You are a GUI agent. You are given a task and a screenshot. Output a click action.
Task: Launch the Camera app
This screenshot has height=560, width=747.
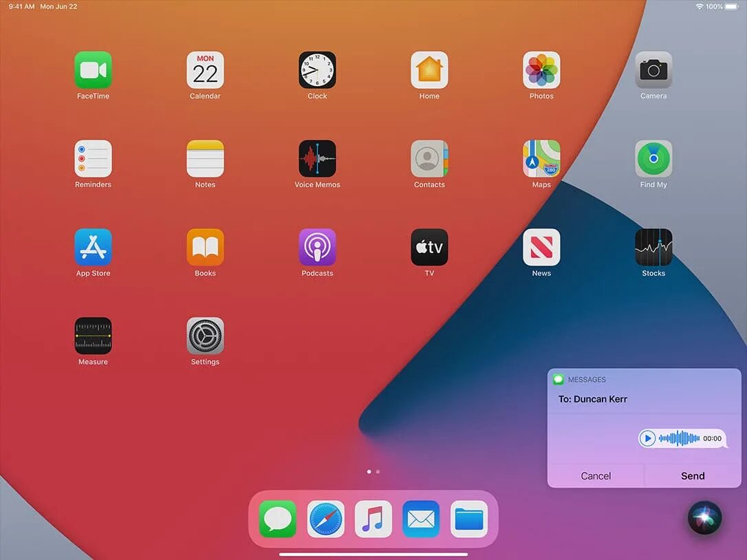click(x=653, y=70)
